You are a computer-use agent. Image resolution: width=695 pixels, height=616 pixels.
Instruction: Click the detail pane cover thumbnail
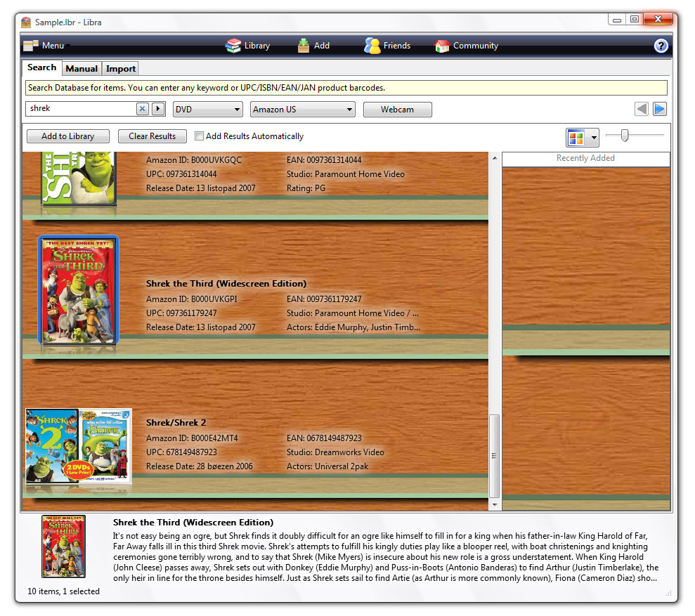pos(63,546)
